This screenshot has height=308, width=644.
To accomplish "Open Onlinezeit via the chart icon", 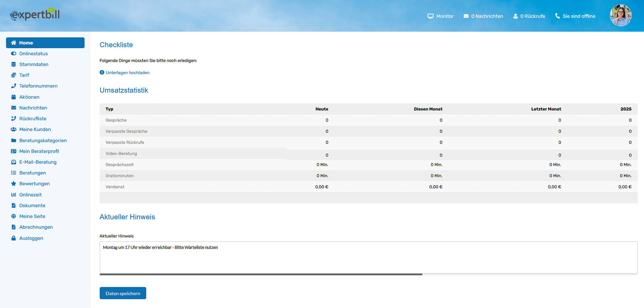I will [x=14, y=195].
